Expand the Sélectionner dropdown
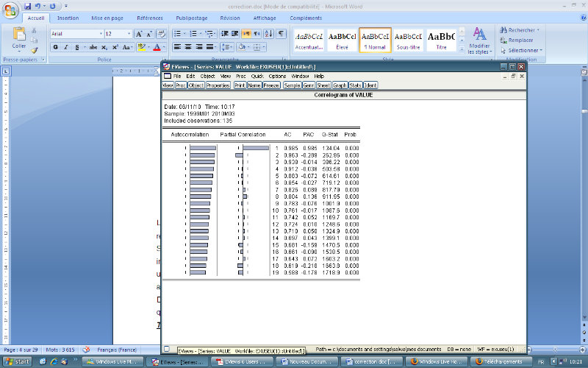Viewport: 588px width, 368px height. [523, 51]
